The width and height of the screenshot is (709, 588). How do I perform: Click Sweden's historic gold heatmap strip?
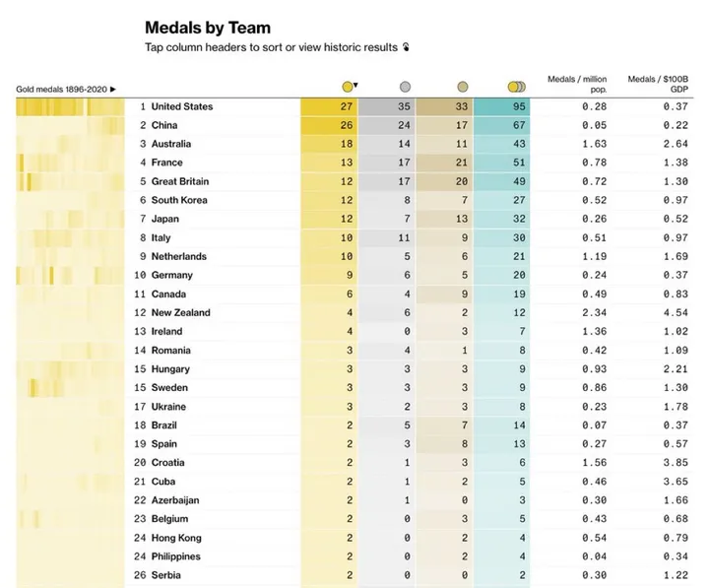(70, 388)
